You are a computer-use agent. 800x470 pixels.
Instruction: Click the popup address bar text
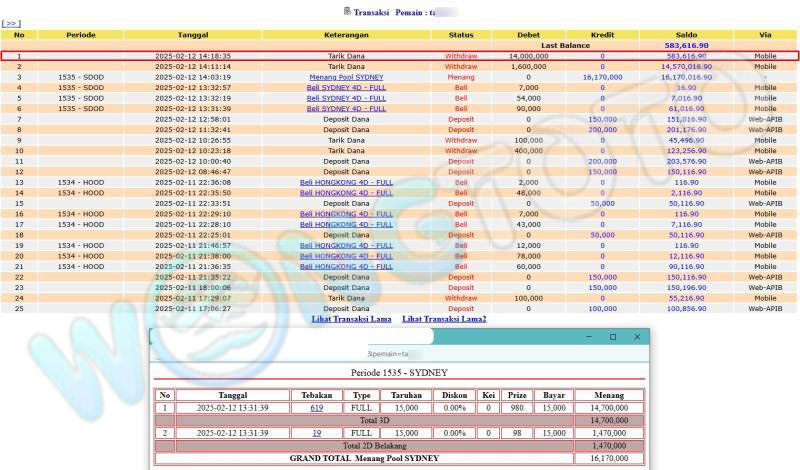coord(389,354)
